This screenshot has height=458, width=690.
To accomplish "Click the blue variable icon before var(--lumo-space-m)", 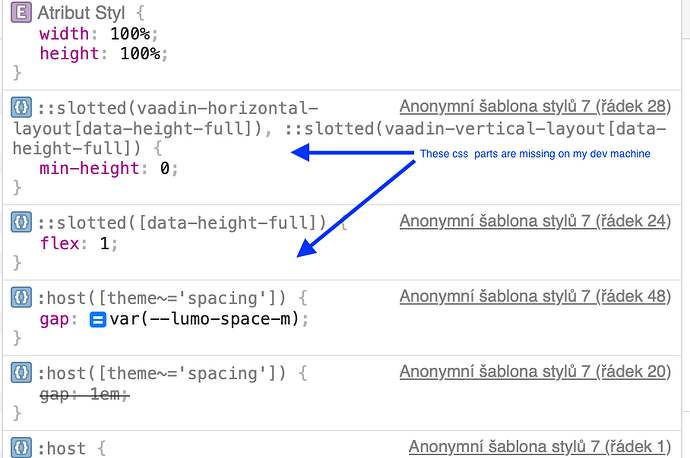I will pyautogui.click(x=98, y=320).
